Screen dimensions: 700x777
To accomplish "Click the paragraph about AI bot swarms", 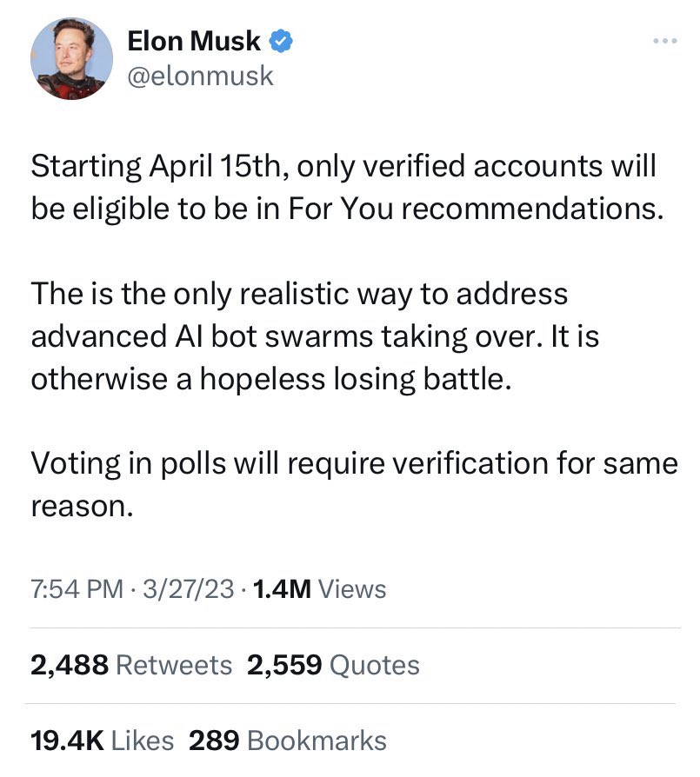I will [316, 336].
